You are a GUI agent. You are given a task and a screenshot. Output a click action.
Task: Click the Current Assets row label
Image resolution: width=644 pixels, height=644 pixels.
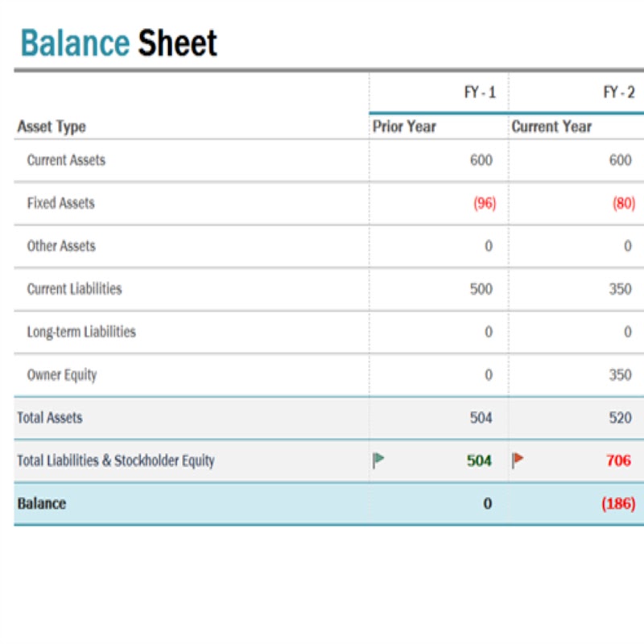pyautogui.click(x=66, y=160)
